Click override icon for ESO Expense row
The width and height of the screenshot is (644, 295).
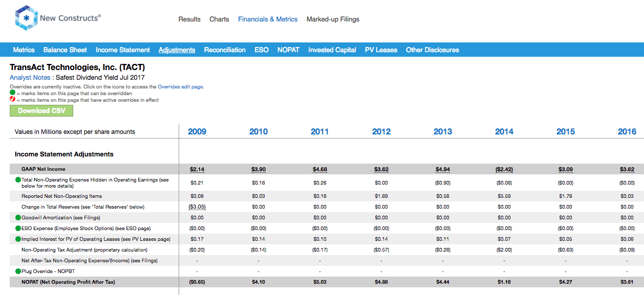coord(18,229)
